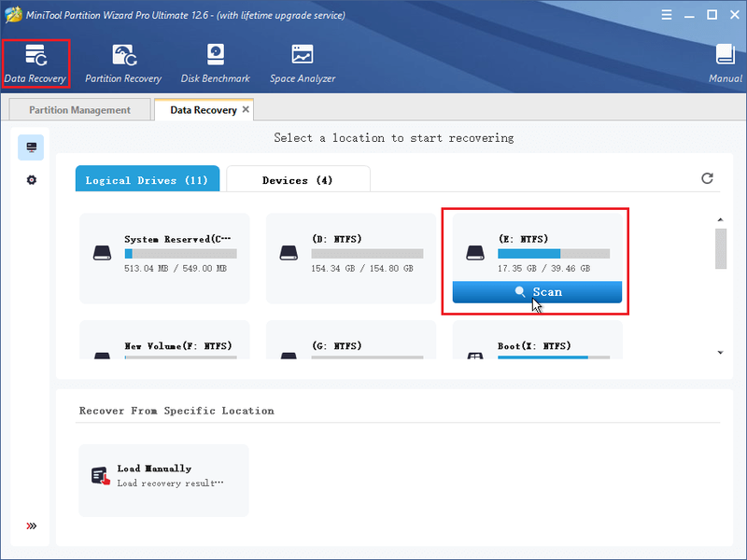Expand sidebar with the red double-arrow icon

[x=32, y=525]
